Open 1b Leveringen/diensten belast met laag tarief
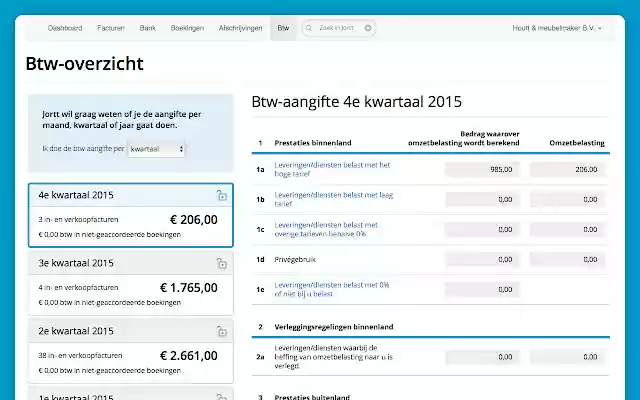 [x=333, y=199]
